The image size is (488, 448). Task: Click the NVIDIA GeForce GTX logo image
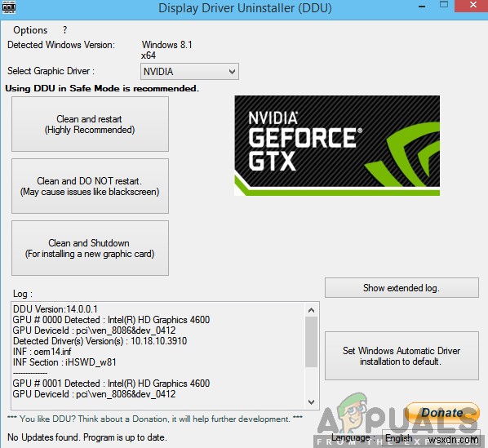(337, 145)
